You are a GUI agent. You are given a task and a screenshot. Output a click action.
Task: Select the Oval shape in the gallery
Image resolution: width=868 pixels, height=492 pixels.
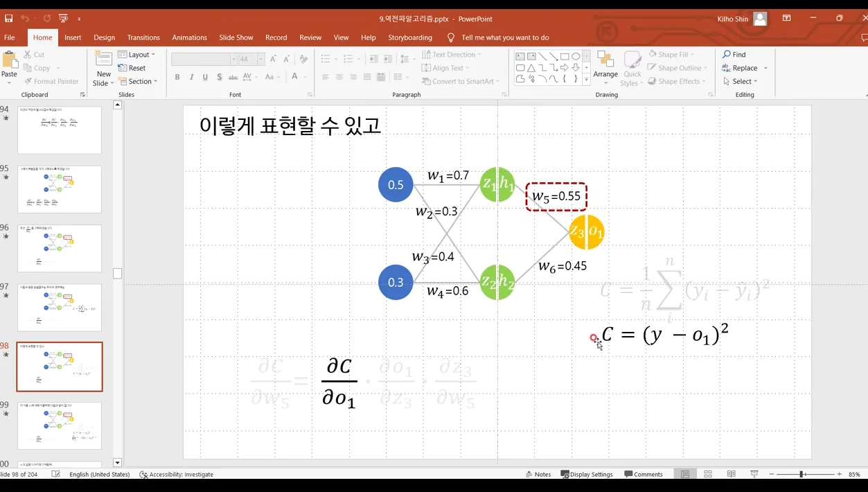(x=576, y=57)
